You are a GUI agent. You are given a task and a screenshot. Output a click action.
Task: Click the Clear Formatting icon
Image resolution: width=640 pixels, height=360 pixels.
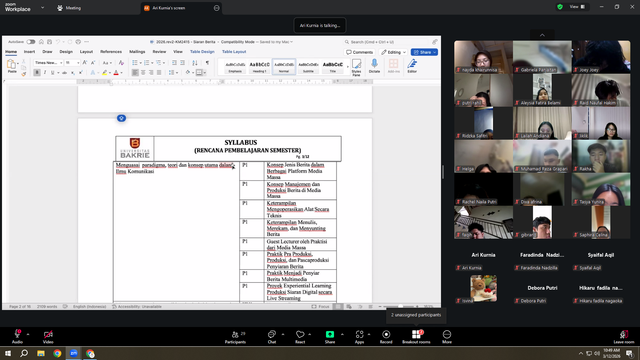click(121, 63)
